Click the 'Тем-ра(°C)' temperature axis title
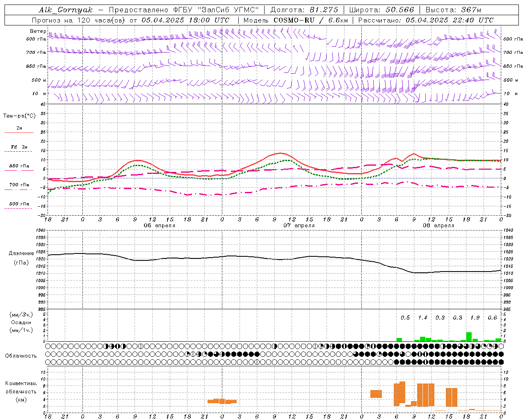This screenshot has height=420, width=525. click(x=19, y=116)
